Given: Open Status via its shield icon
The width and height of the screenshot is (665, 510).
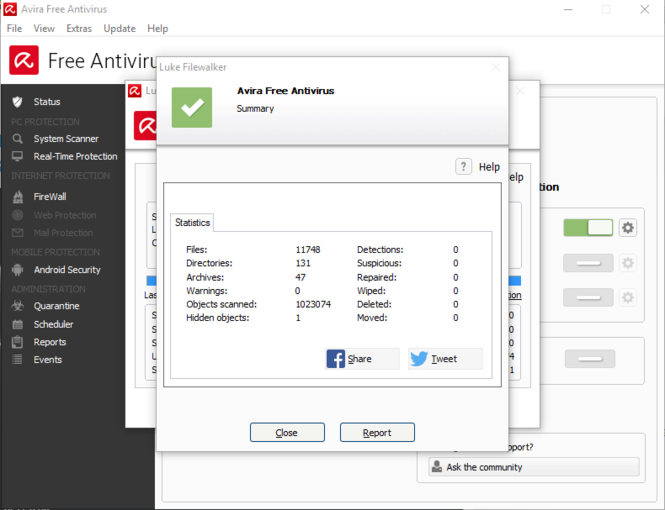Looking at the screenshot, I should (17, 102).
